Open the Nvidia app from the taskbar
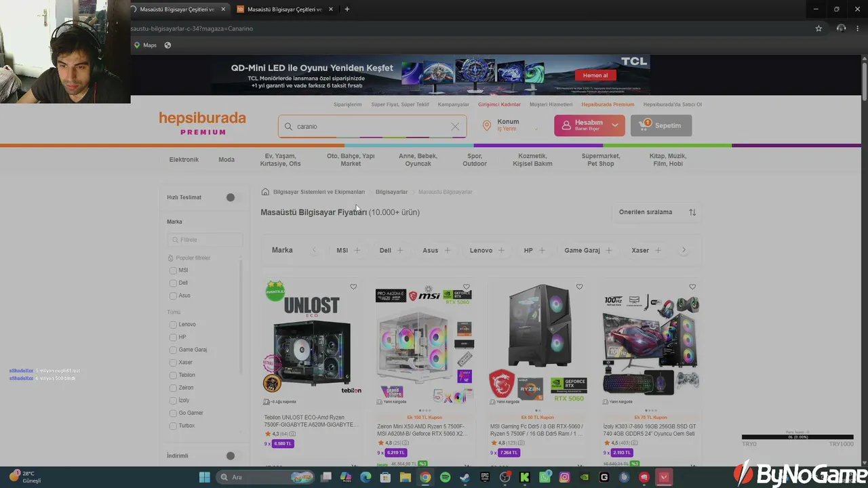 [x=585, y=477]
